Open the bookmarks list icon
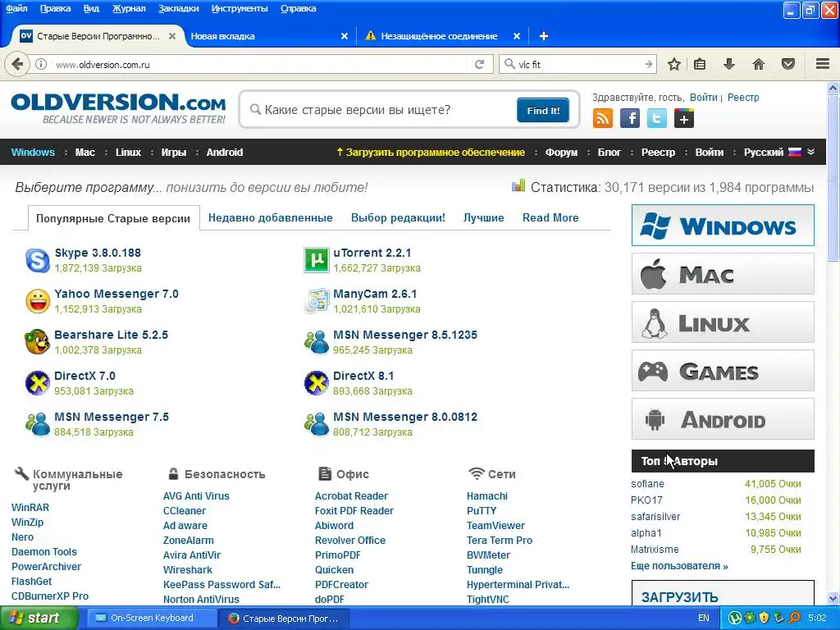The height and width of the screenshot is (630, 840). 699,64
